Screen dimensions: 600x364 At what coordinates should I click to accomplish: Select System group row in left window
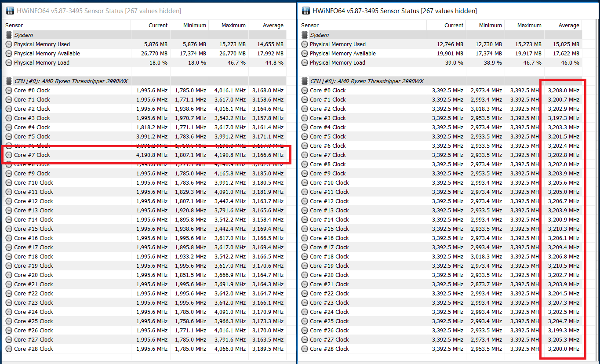145,35
